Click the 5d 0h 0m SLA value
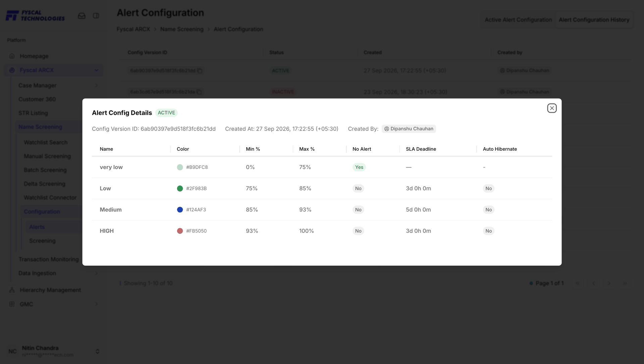Viewport: 644px width, 364px height. click(418, 210)
